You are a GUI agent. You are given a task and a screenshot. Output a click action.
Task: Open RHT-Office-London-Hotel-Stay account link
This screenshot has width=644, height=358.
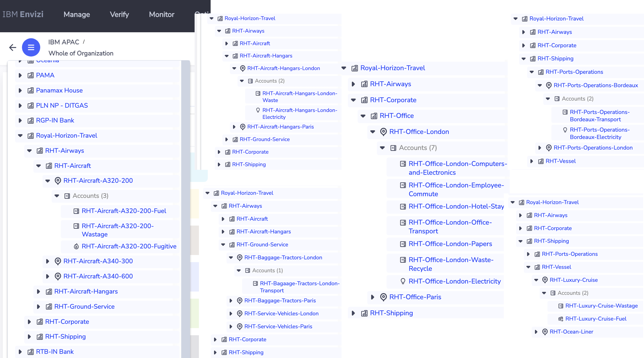pos(456,206)
